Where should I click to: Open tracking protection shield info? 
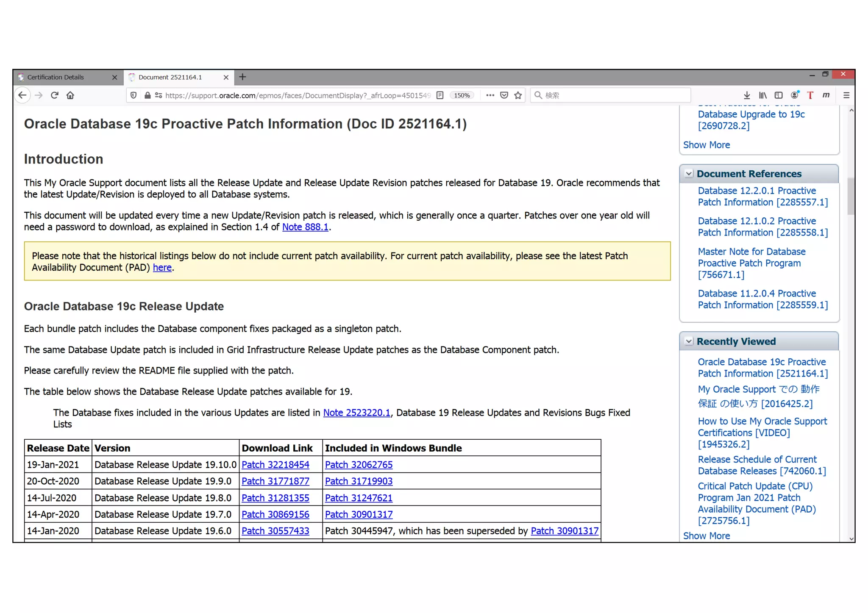click(134, 95)
